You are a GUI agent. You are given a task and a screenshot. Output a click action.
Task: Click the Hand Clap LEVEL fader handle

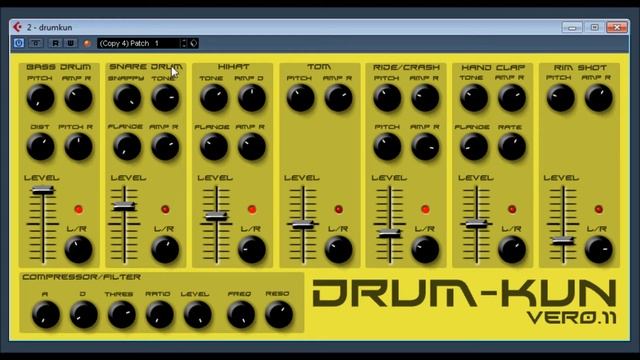(476, 224)
